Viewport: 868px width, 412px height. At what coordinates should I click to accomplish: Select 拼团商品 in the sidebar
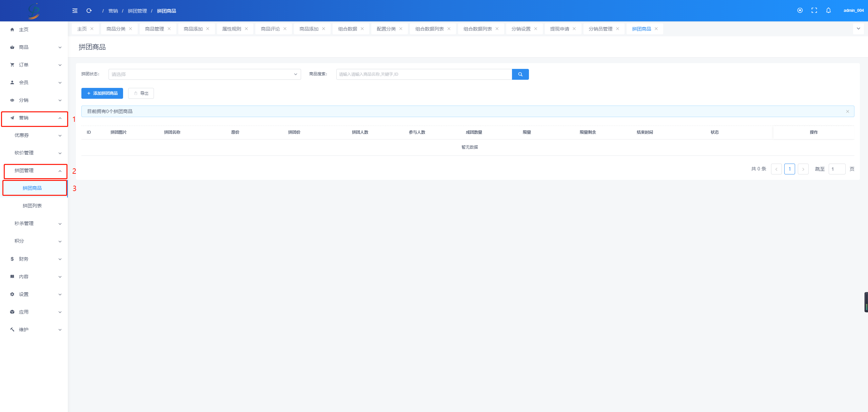(34, 188)
